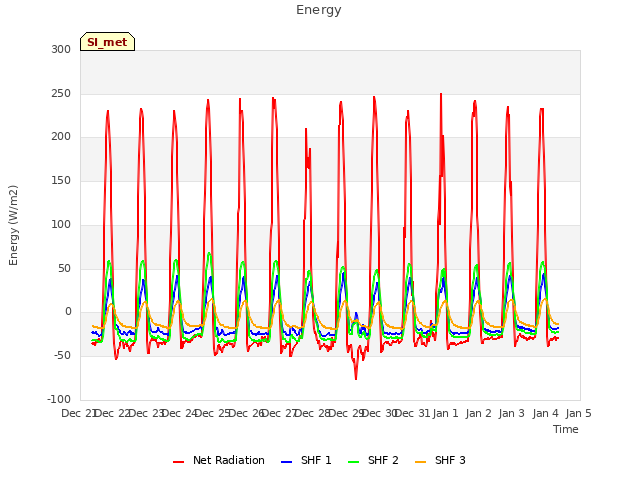Click the Energy (W/m2) axis label
This screenshot has height=480, width=640.
click(x=13, y=225)
